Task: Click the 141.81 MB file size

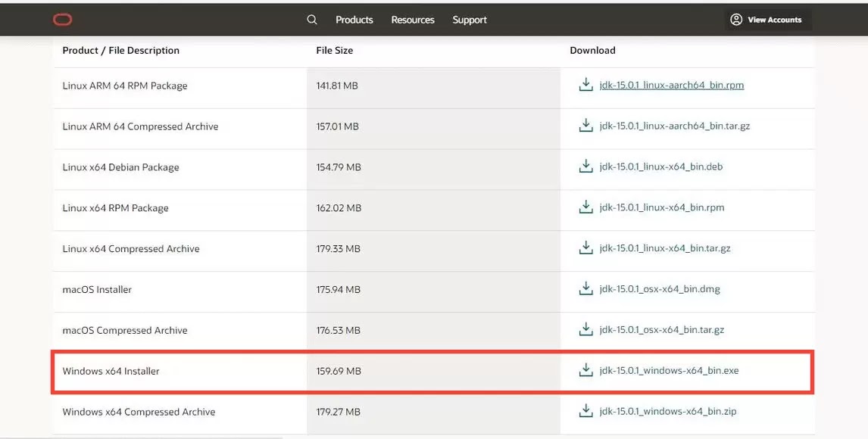Action: (337, 86)
